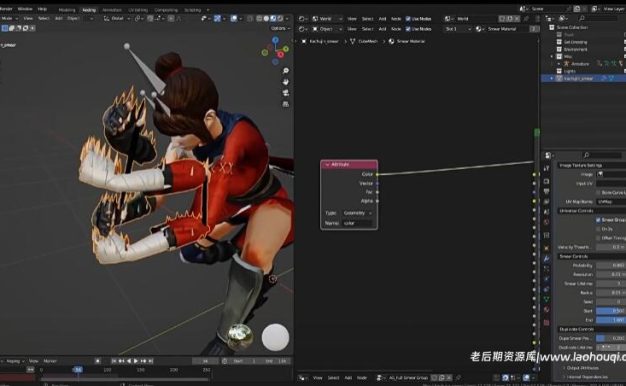Viewport: 626px width, 386px height.
Task: Open outliner filter dropdown
Action: tap(563, 18)
